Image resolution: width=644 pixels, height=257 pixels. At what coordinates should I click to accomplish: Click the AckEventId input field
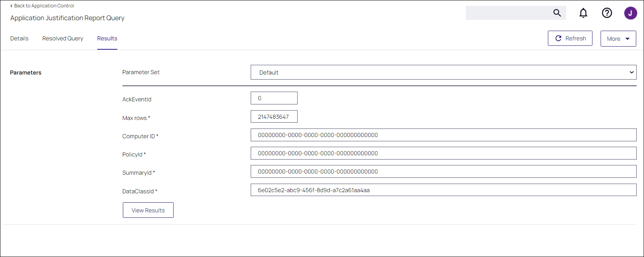[x=274, y=98]
